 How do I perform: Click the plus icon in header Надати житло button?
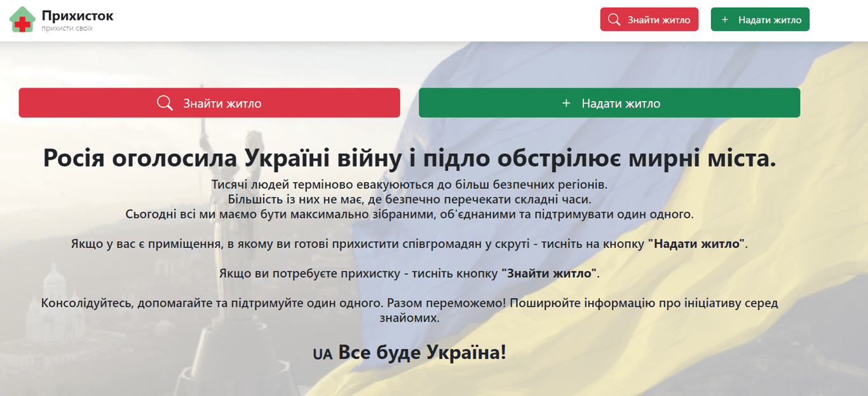[x=724, y=20]
